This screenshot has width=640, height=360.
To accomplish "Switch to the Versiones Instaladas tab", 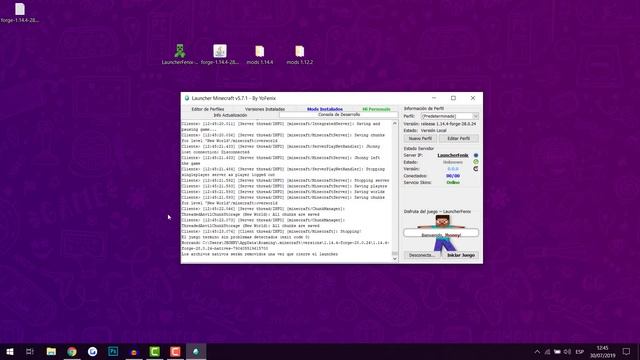I will pyautogui.click(x=264, y=109).
